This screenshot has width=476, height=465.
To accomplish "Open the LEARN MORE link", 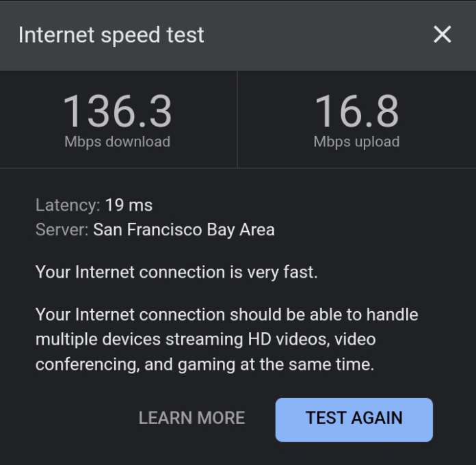I will pos(191,418).
